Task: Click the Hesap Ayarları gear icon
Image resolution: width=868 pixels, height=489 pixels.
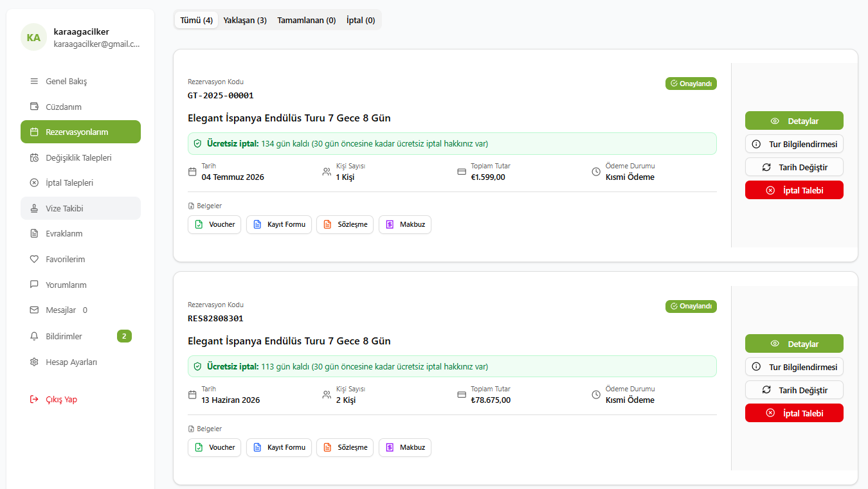Action: [x=34, y=362]
